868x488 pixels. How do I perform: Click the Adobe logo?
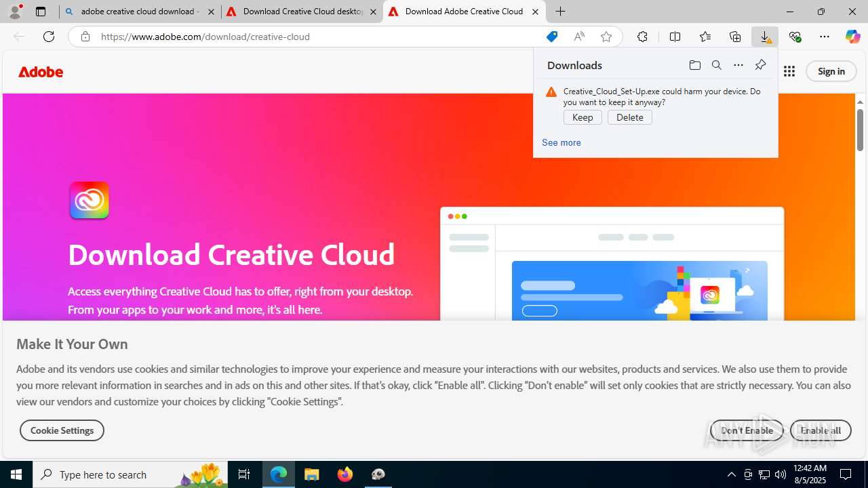[x=41, y=71]
